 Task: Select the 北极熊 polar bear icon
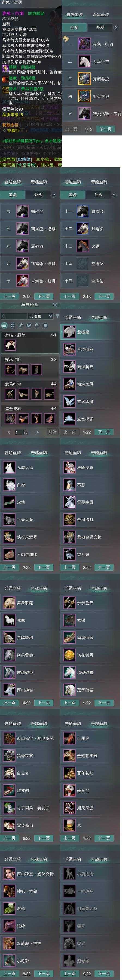pyautogui.click(x=69, y=332)
